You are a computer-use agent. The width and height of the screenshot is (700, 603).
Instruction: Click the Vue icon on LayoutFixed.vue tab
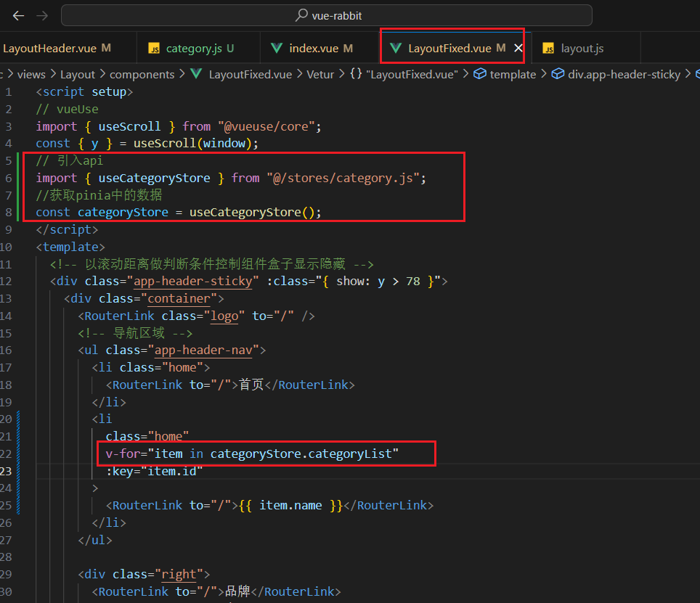[395, 48]
